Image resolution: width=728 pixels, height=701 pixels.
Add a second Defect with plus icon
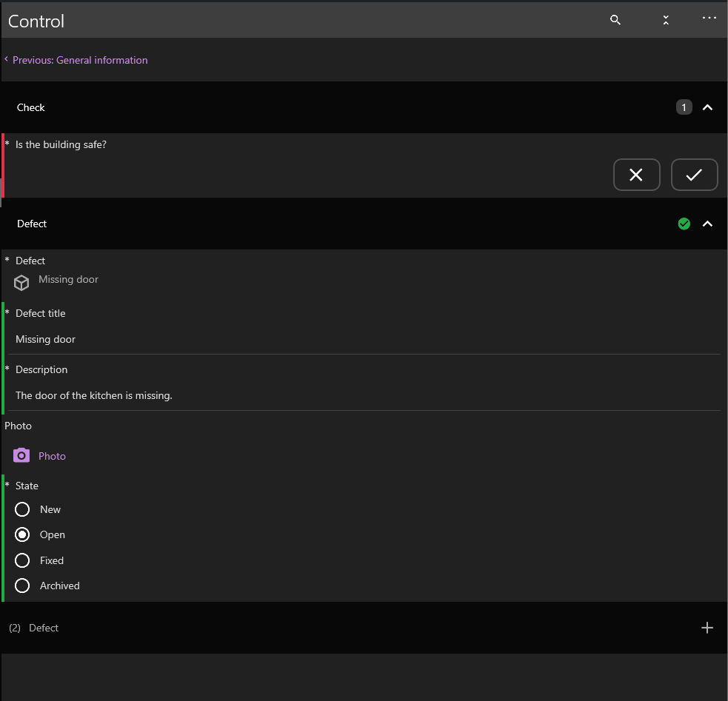[707, 628]
